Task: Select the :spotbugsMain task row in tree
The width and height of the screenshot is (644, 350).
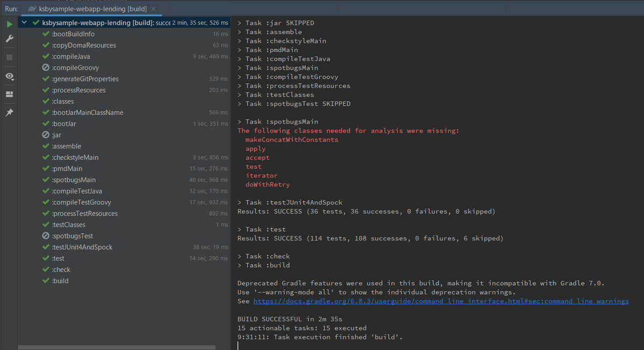Action: click(124, 180)
